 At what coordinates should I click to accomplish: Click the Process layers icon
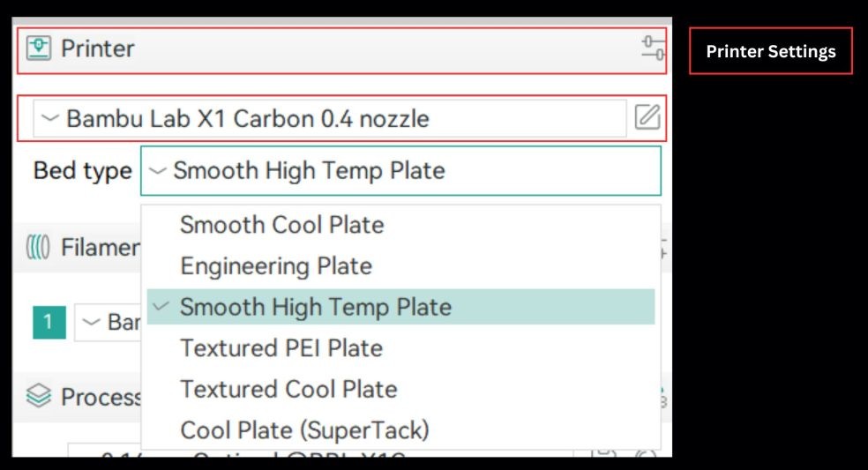click(x=38, y=397)
